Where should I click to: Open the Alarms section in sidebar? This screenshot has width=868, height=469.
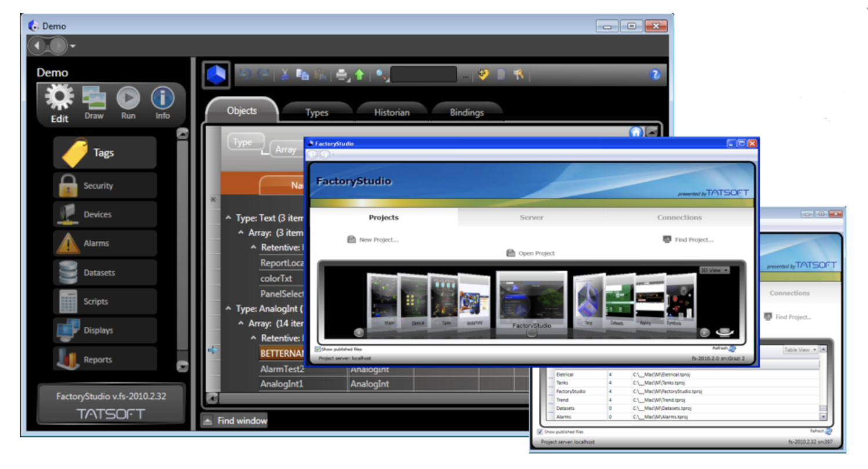click(105, 243)
